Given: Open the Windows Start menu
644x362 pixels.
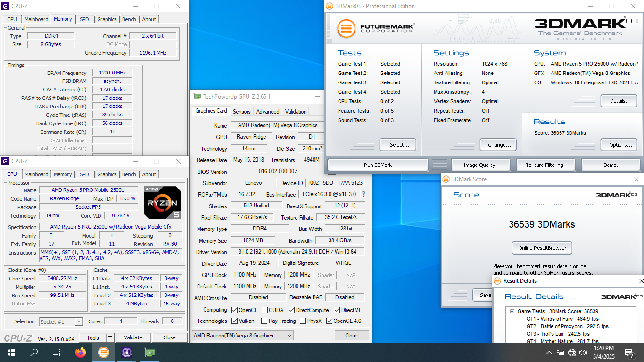Looking at the screenshot, I should [11, 352].
